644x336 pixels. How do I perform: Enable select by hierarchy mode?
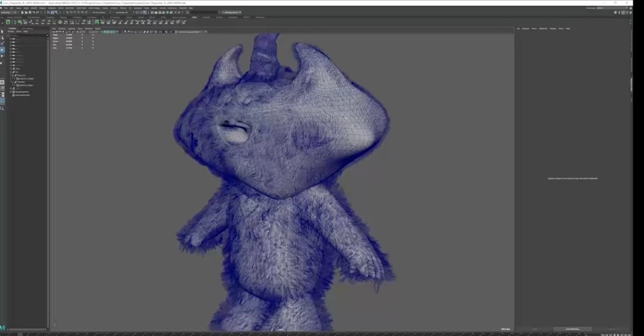[x=48, y=12]
